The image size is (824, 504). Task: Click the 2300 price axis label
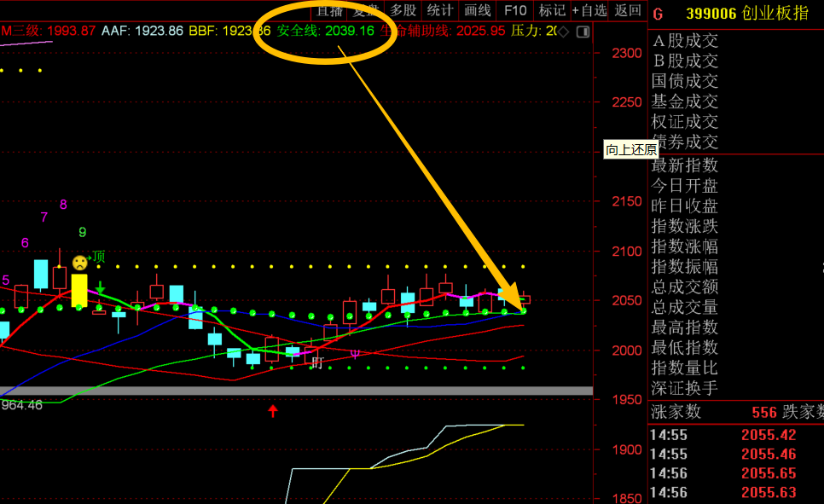point(626,53)
